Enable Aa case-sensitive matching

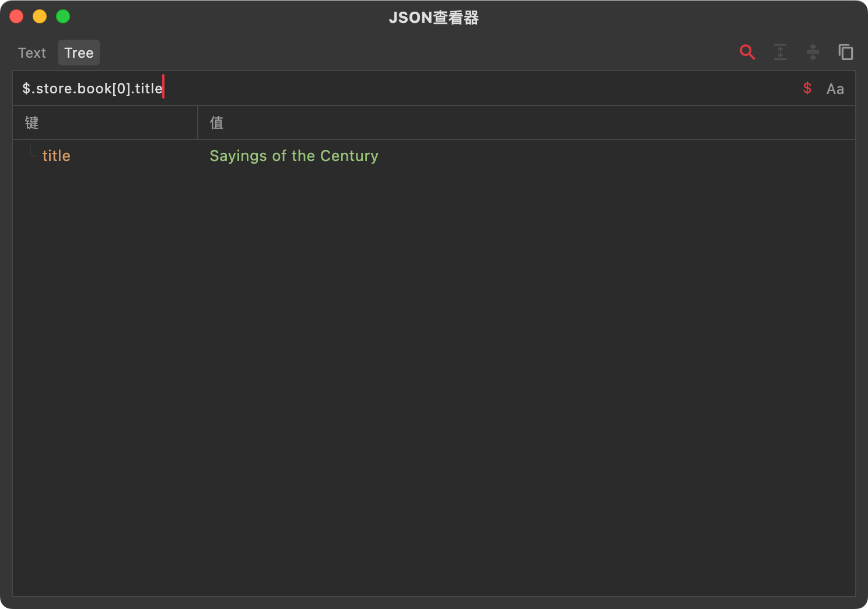click(835, 89)
